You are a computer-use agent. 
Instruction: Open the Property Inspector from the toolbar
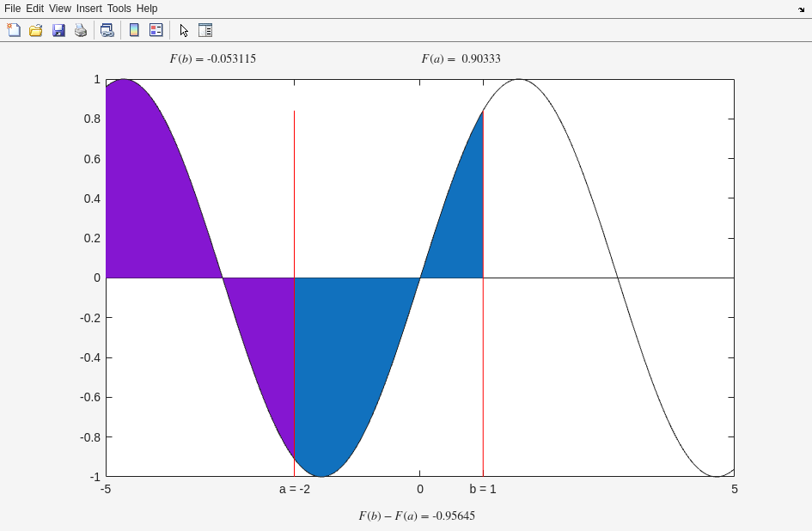tap(205, 30)
